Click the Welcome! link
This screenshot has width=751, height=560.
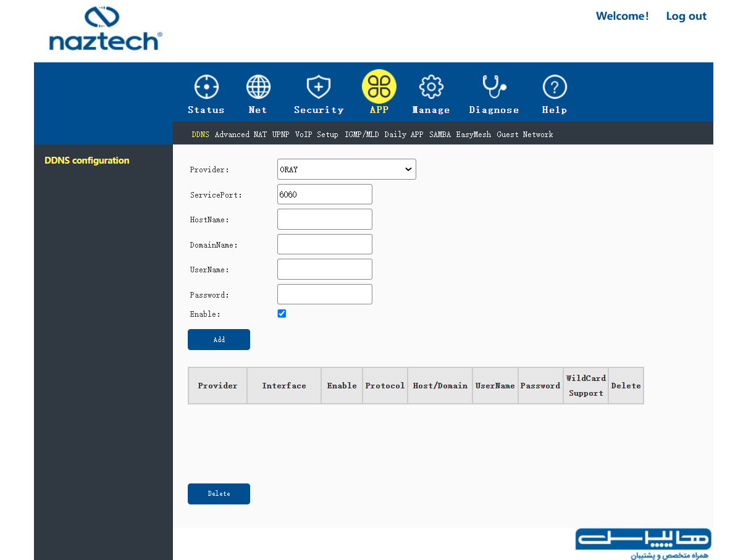(623, 16)
